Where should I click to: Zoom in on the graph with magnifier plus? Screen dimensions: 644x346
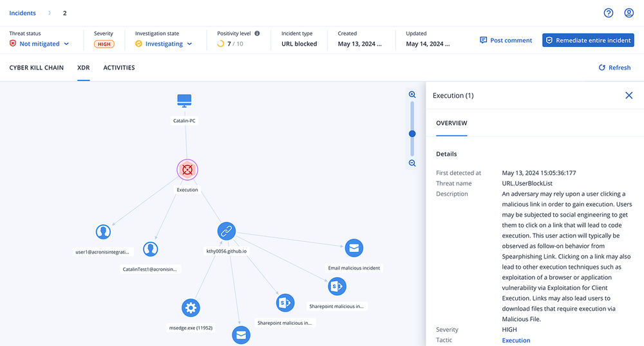click(x=412, y=95)
